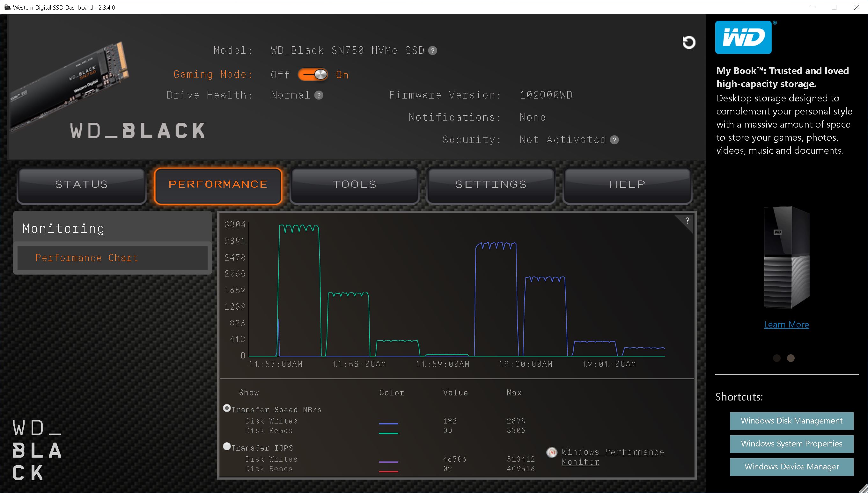Viewport: 868px width, 493px height.
Task: Click the purple IOPS Disk Writes color line
Action: 389,462
